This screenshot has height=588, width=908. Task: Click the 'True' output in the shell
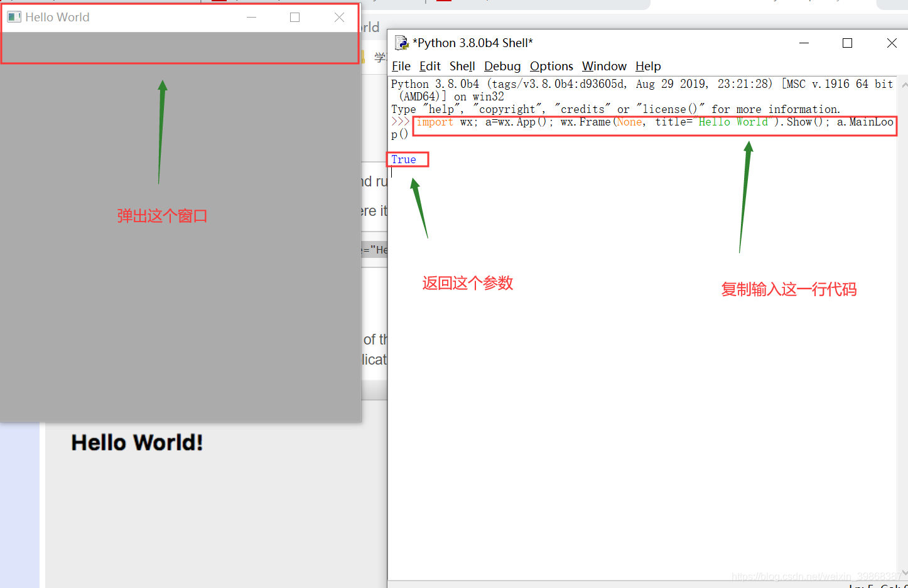pos(404,159)
